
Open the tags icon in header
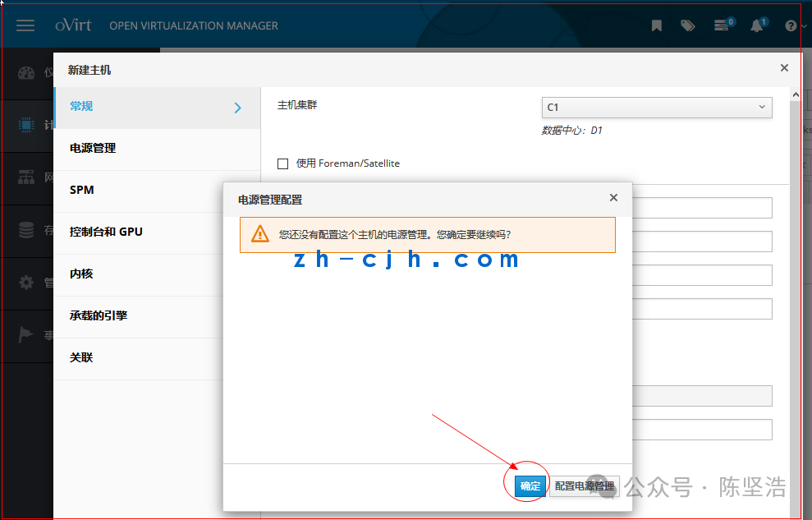688,25
